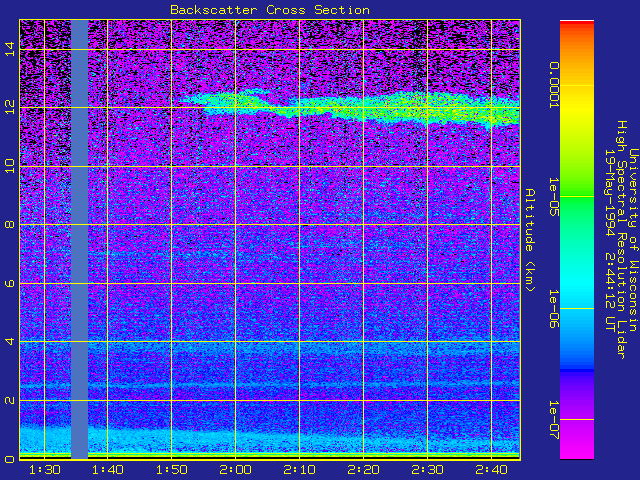
Task: Click the '19-May-1994 2:44:12 UT' timestamp
Action: pyautogui.click(x=610, y=240)
